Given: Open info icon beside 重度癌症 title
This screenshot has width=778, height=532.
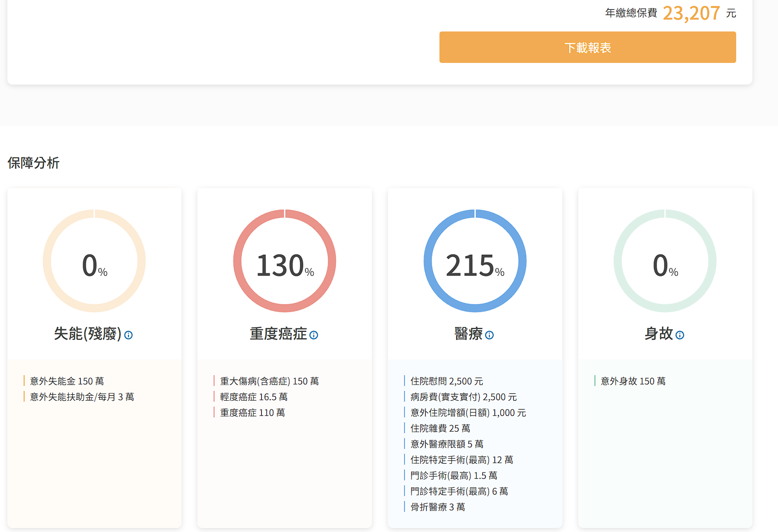Looking at the screenshot, I should pos(313,335).
